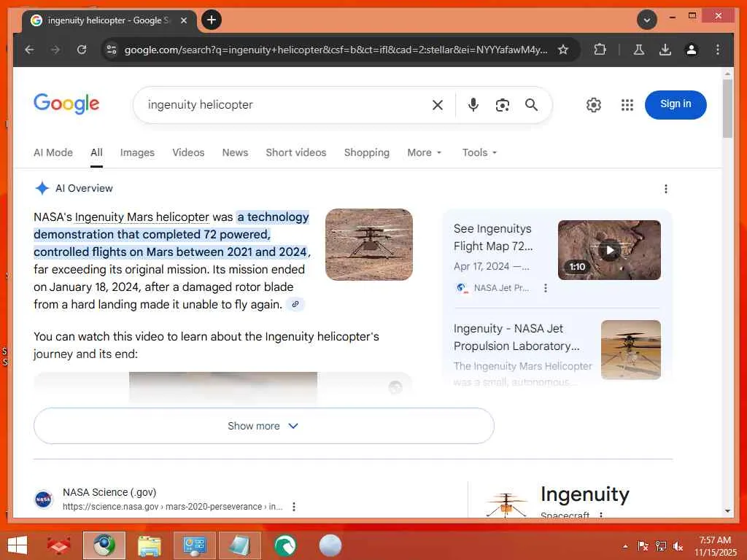Open Control Panel taskbar icon

click(x=194, y=545)
